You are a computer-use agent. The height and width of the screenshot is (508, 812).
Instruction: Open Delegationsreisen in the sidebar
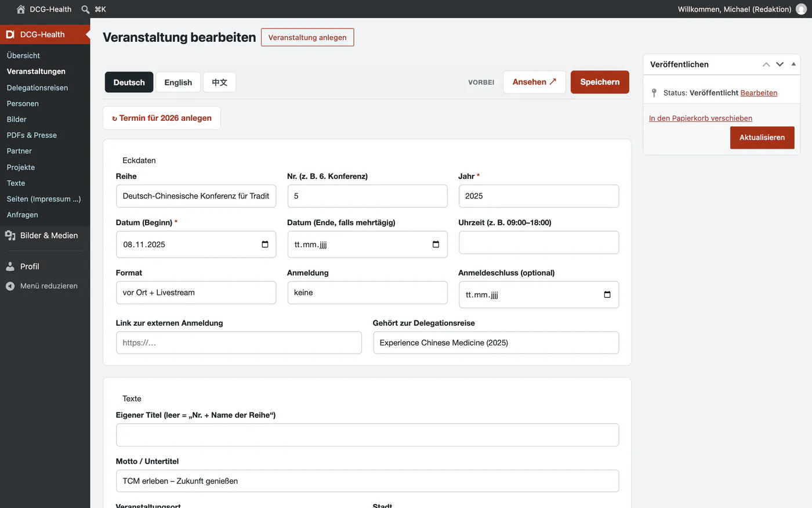click(x=37, y=88)
